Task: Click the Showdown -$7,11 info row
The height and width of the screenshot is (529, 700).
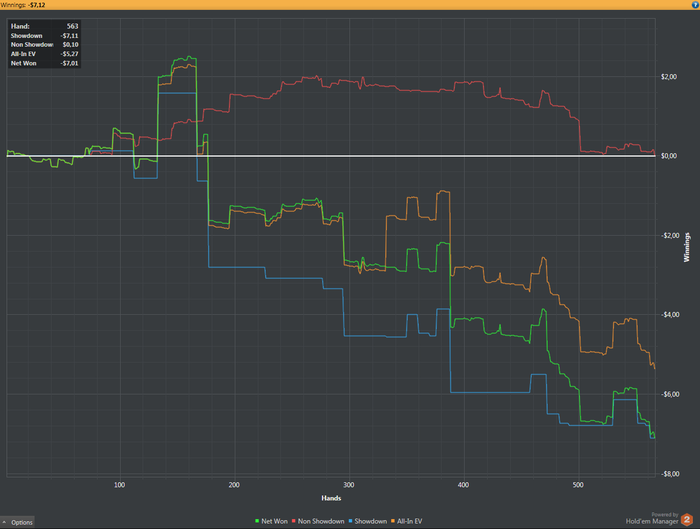Action: click(x=44, y=36)
